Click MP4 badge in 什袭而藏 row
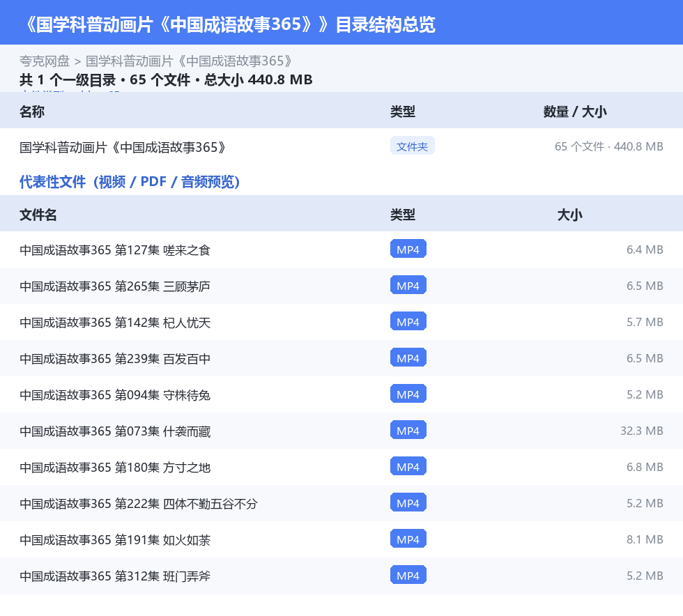The width and height of the screenshot is (683, 616). 408,430
